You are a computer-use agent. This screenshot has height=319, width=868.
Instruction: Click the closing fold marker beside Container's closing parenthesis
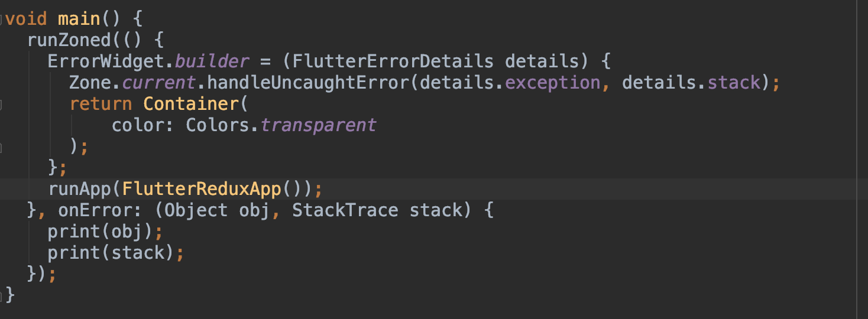(2, 145)
